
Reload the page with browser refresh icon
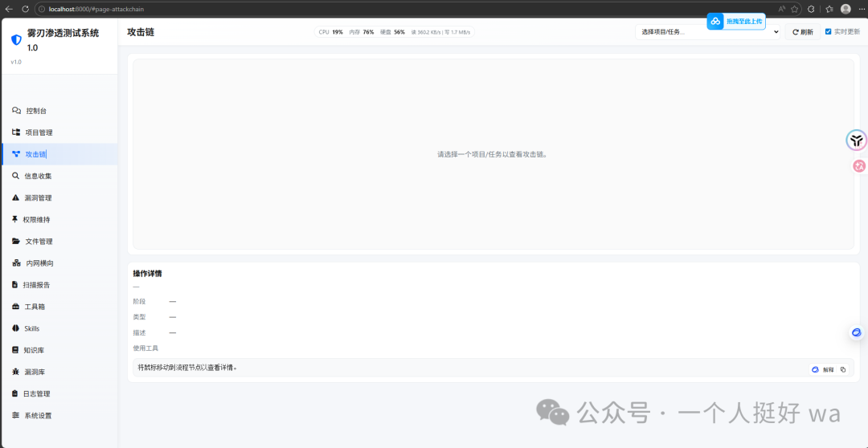point(25,9)
